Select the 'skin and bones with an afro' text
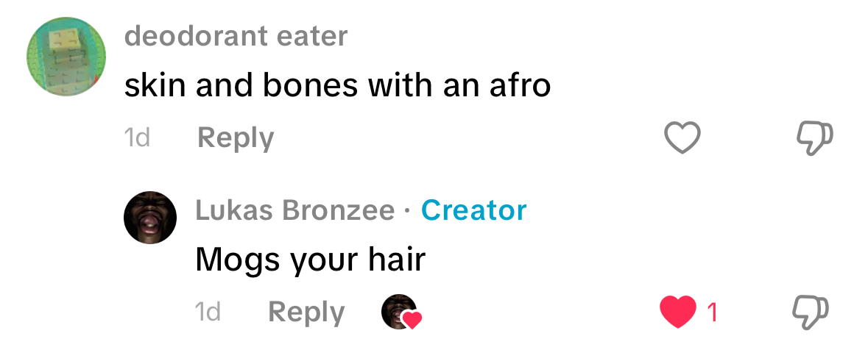 (337, 86)
